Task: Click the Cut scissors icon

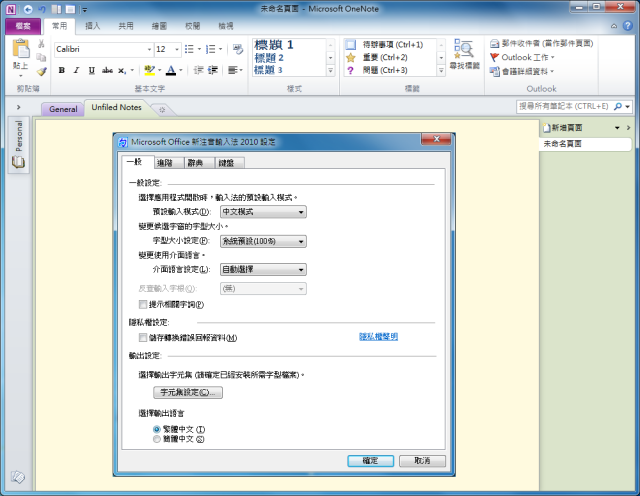Action: (41, 44)
